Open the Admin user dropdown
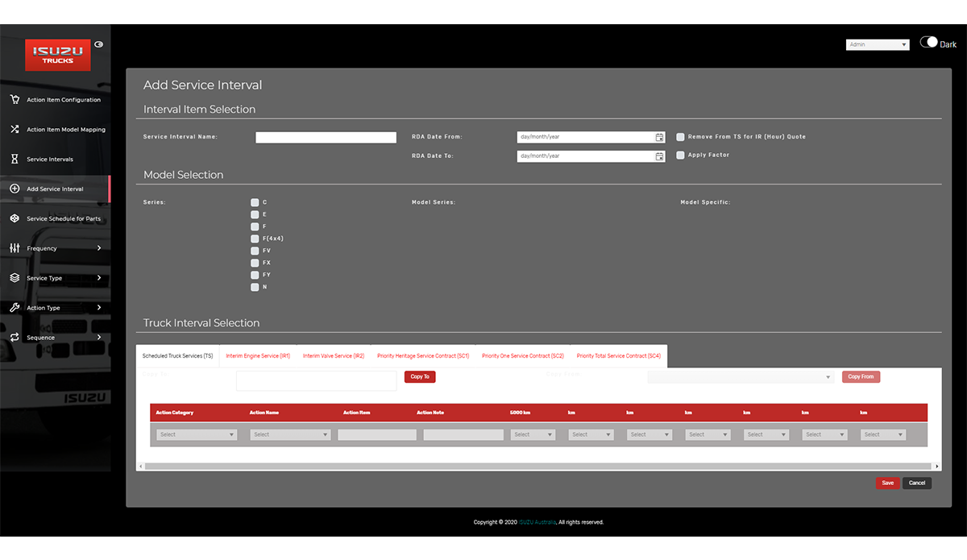 (878, 45)
